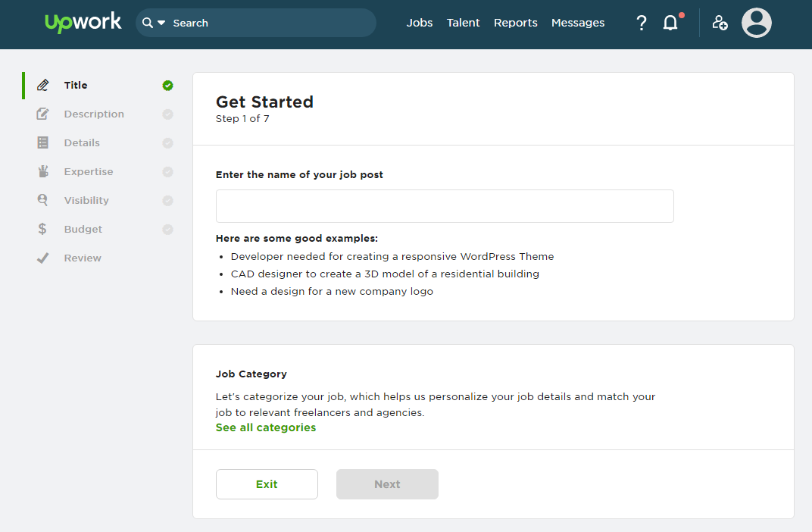This screenshot has width=812, height=532.
Task: Open the Jobs menu
Action: coord(419,23)
